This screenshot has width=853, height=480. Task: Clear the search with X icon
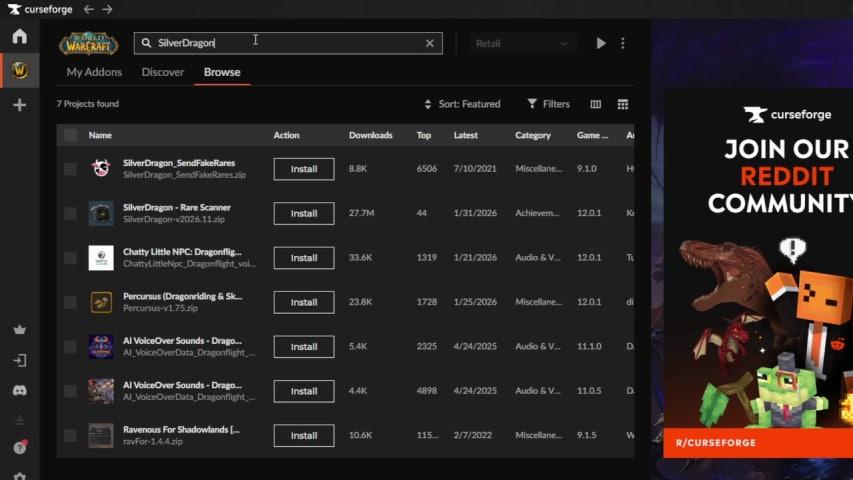(430, 43)
